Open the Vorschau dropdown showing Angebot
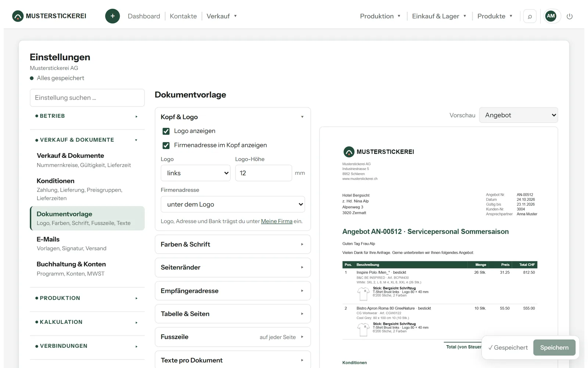 coord(518,115)
